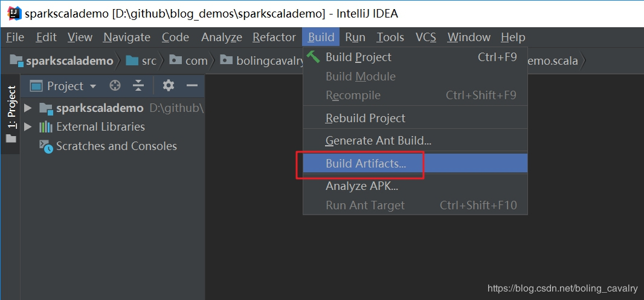The image size is (644, 300).
Task: Click the Scratches and Consoles icon
Action: click(46, 146)
